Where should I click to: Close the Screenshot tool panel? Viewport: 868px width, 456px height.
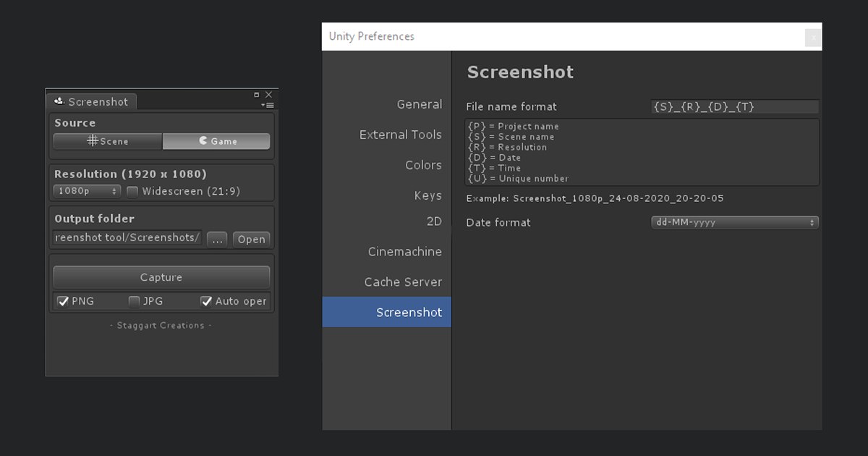click(x=268, y=95)
